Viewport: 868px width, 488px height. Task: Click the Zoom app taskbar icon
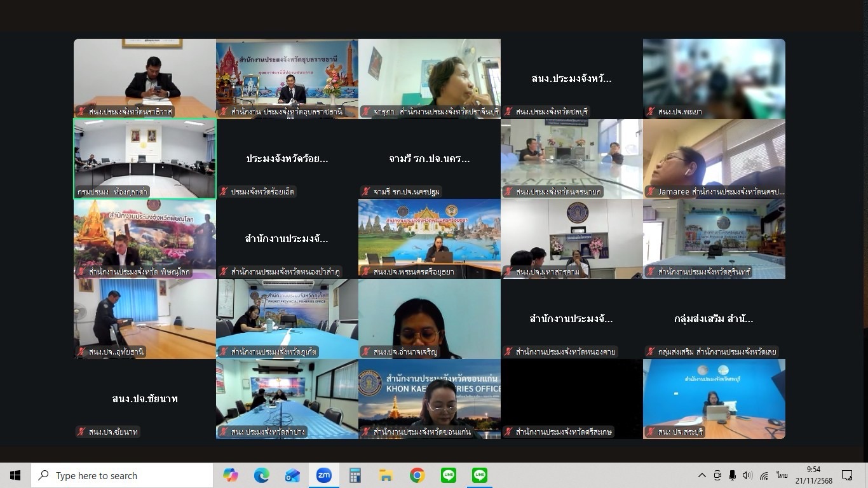pos(323,475)
